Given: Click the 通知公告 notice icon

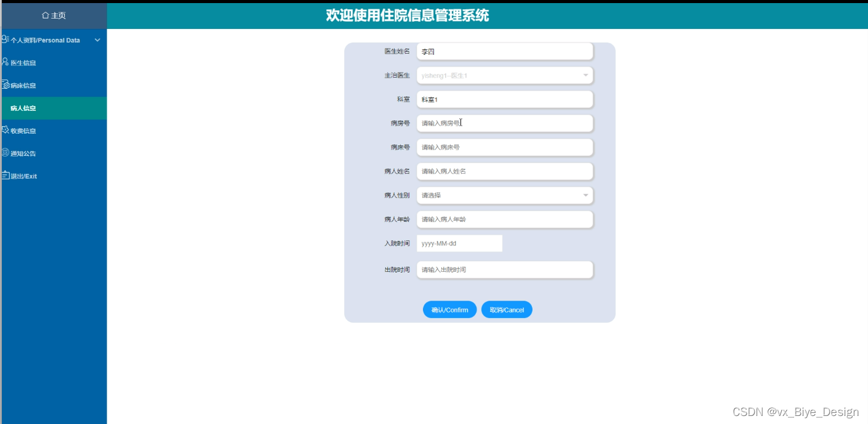Looking at the screenshot, I should (x=5, y=153).
